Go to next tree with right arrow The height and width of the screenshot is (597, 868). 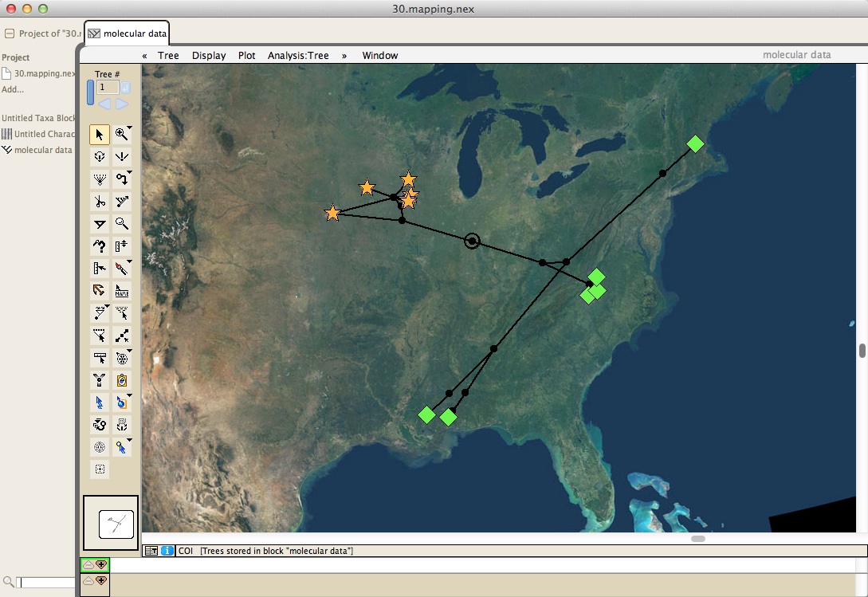coord(122,104)
